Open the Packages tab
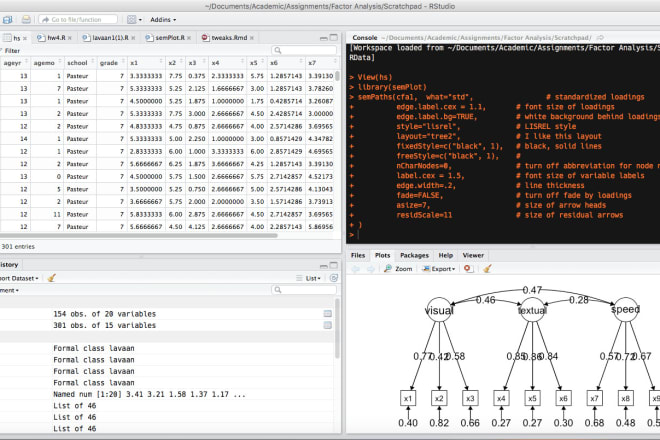This screenshot has width=660, height=440. (414, 255)
